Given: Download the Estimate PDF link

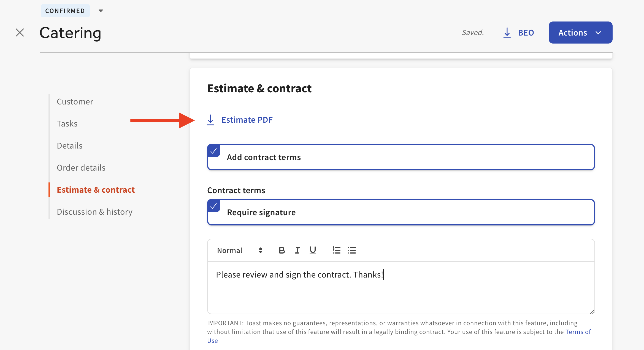Looking at the screenshot, I should (247, 120).
